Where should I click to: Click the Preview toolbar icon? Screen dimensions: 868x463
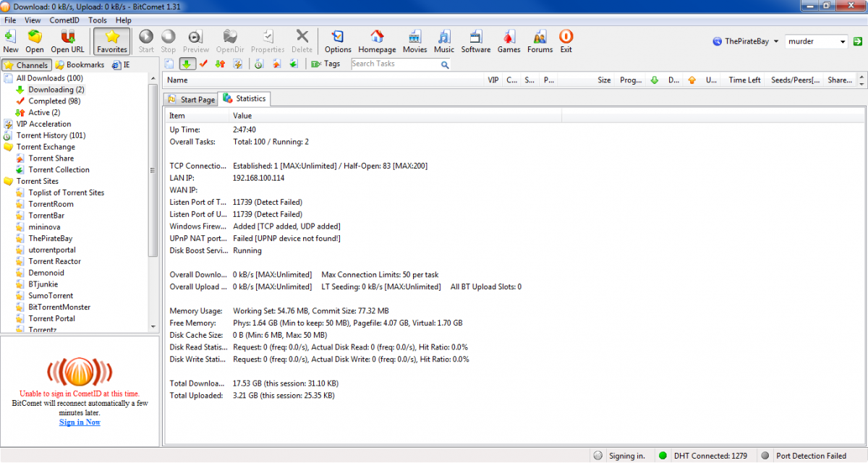click(196, 41)
